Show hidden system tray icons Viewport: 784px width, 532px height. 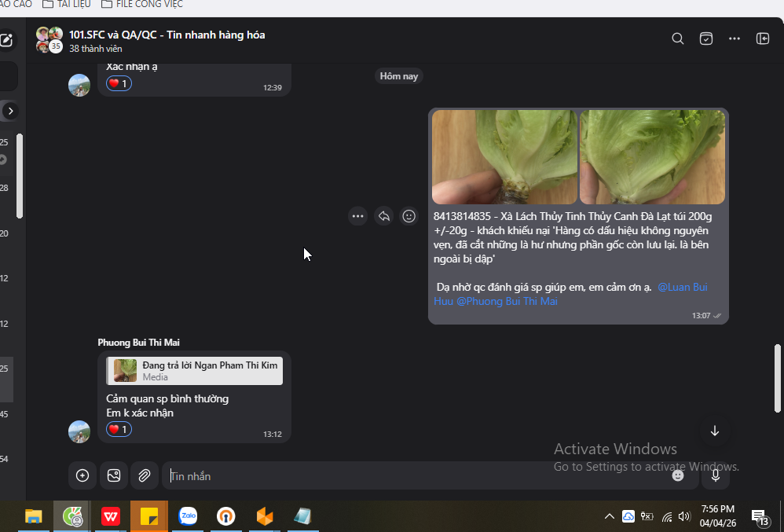tap(609, 516)
